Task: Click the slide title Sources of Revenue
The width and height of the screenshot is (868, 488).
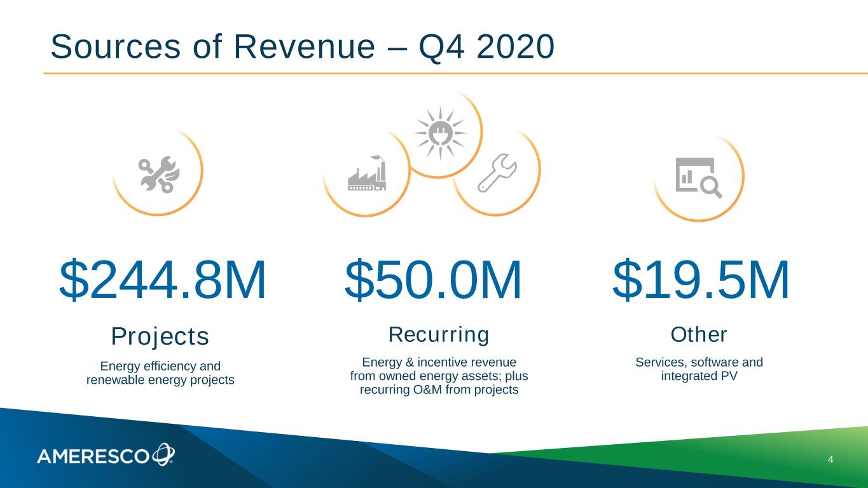Action: click(x=302, y=47)
